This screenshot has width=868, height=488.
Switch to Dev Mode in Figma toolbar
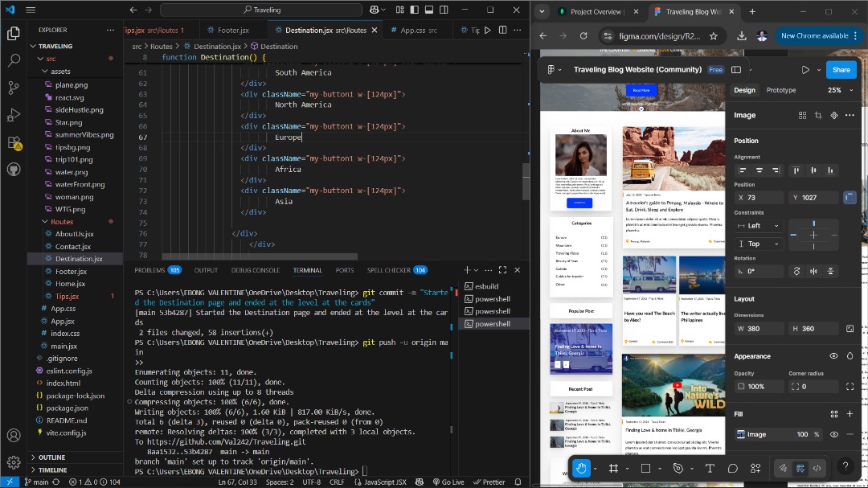click(x=817, y=468)
